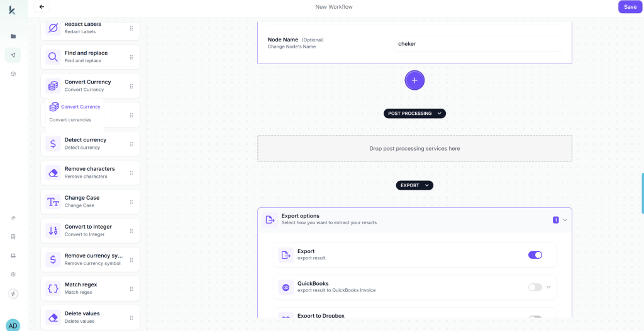
Task: Open the settings gear in sidebar
Action: (13, 274)
